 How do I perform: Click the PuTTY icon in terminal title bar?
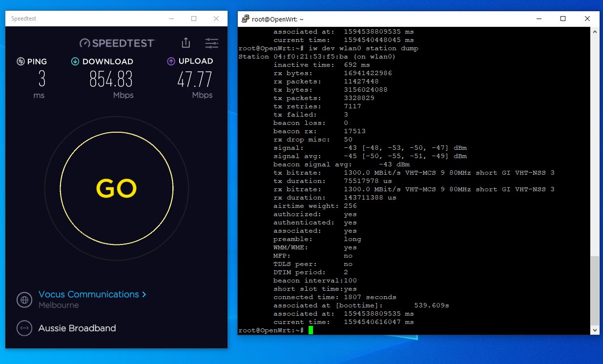245,19
